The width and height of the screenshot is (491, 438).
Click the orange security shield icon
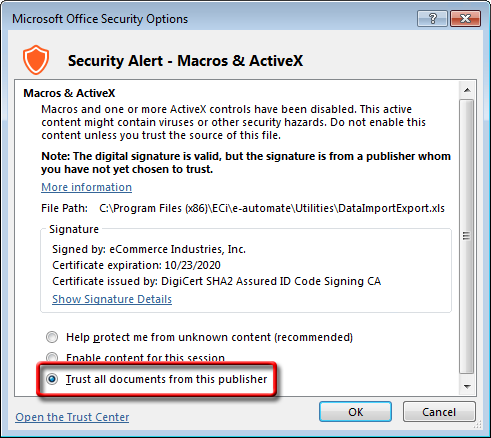[36, 60]
